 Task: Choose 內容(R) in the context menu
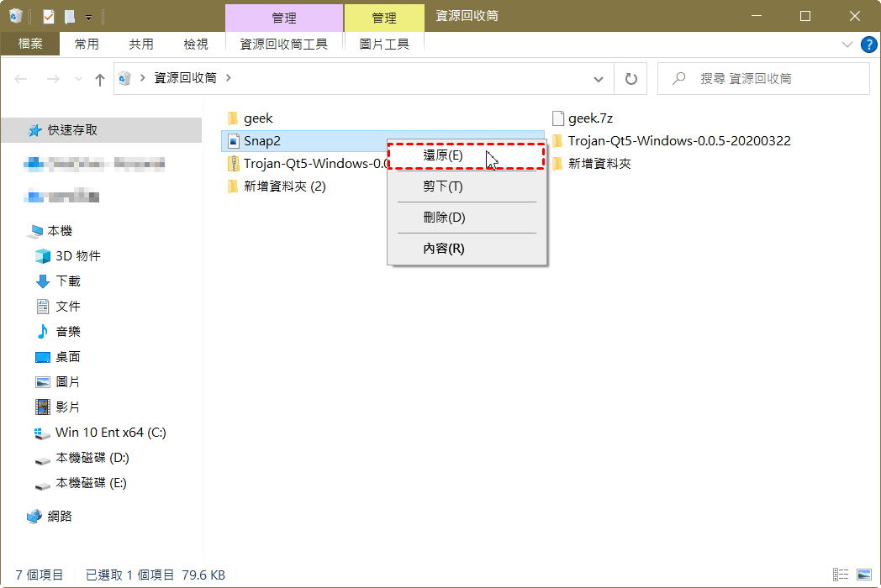tap(467, 249)
